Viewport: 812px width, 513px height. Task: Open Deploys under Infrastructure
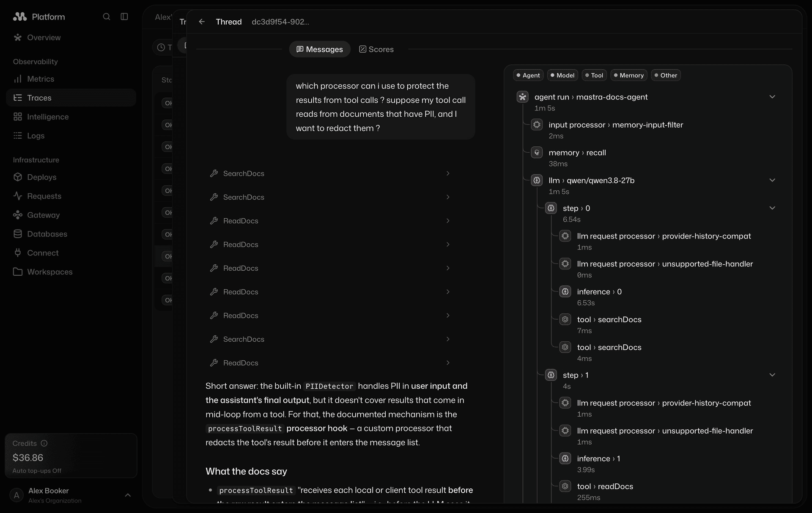coord(71,177)
